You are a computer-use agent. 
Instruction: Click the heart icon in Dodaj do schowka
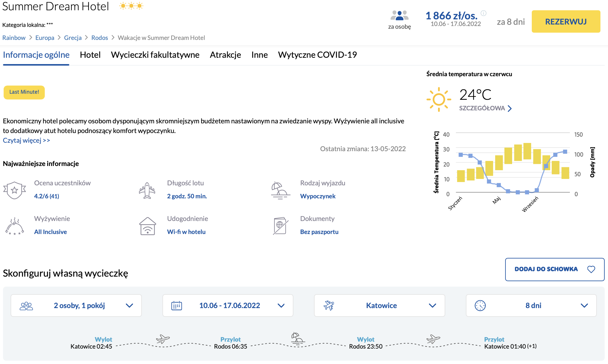[x=591, y=269]
